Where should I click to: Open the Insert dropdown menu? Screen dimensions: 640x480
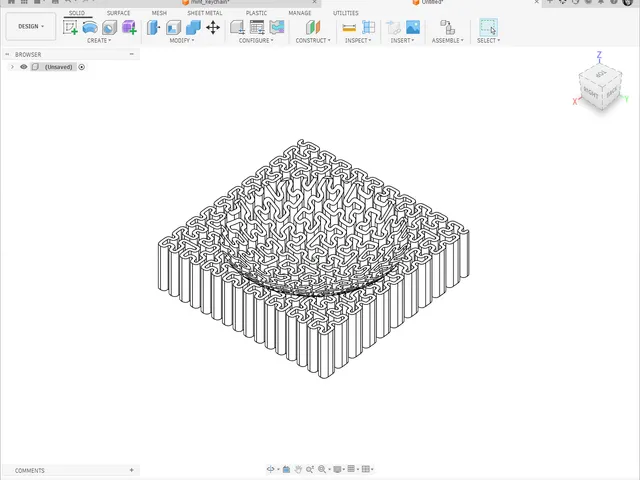coord(402,40)
